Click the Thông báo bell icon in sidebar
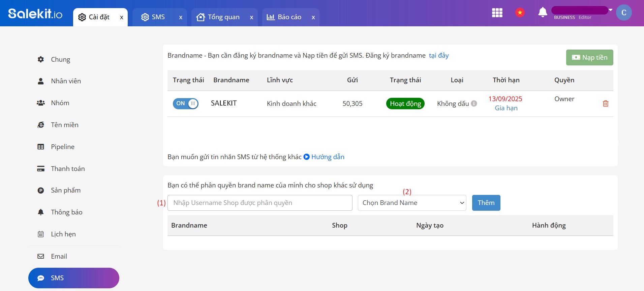The width and height of the screenshot is (644, 291). point(41,212)
